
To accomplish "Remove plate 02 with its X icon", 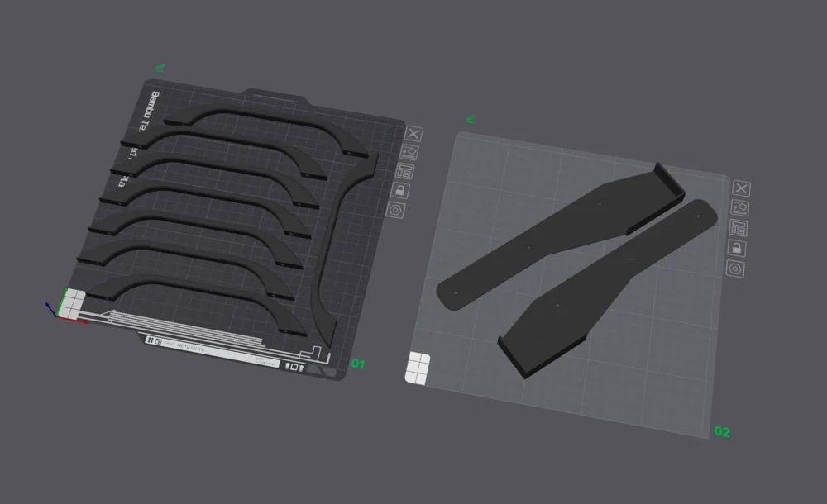I will click(742, 188).
